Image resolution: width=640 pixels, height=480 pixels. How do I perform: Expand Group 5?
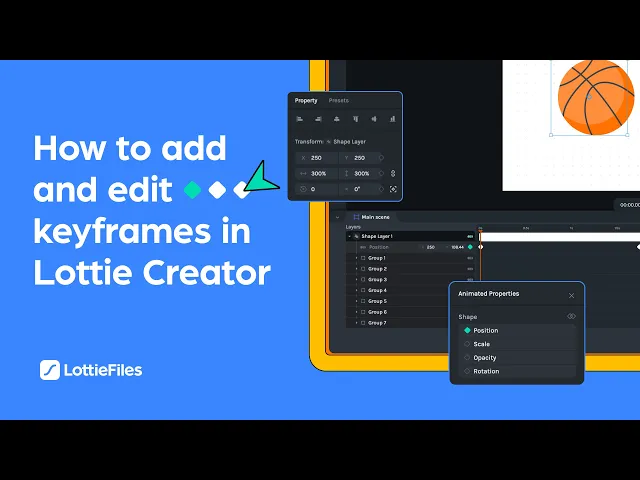(x=356, y=301)
